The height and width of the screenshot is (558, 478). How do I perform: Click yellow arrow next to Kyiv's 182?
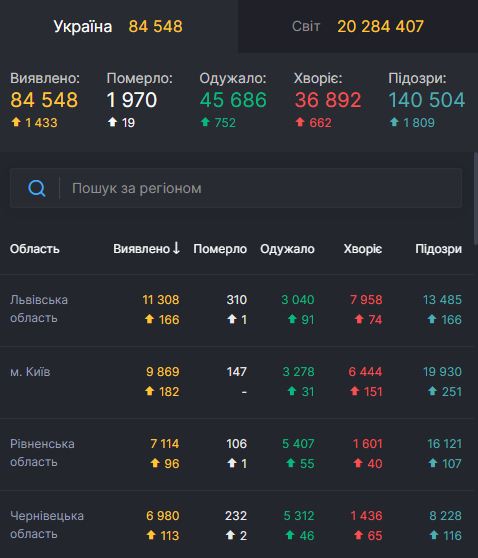coord(149,391)
